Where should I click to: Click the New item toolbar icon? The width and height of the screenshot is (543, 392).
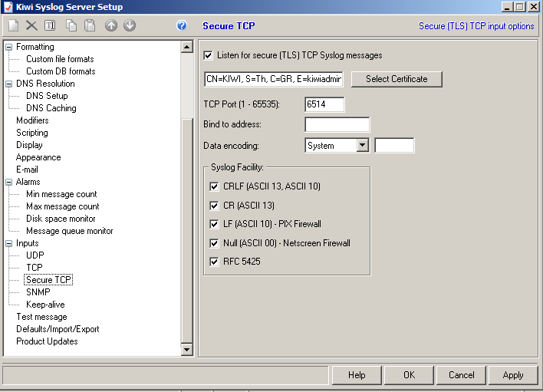click(14, 25)
